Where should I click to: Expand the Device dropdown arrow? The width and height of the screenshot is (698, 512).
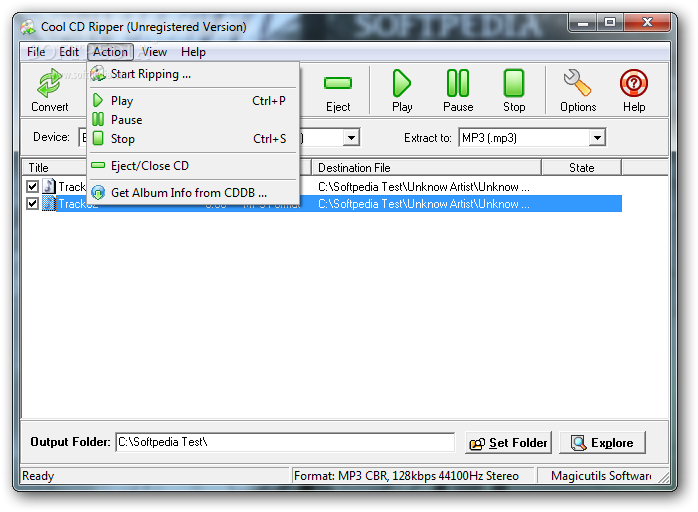[351, 138]
